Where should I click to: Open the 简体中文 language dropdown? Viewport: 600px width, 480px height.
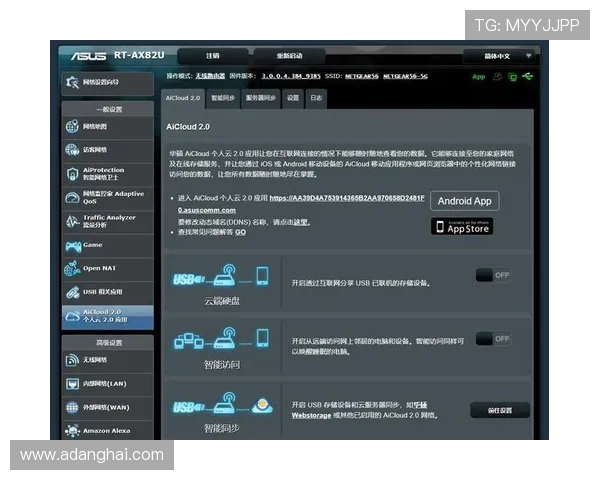point(501,56)
